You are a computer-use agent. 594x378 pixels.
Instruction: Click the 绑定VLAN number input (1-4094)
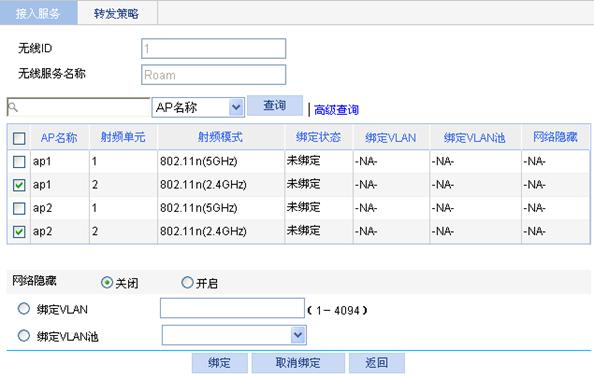tap(232, 308)
